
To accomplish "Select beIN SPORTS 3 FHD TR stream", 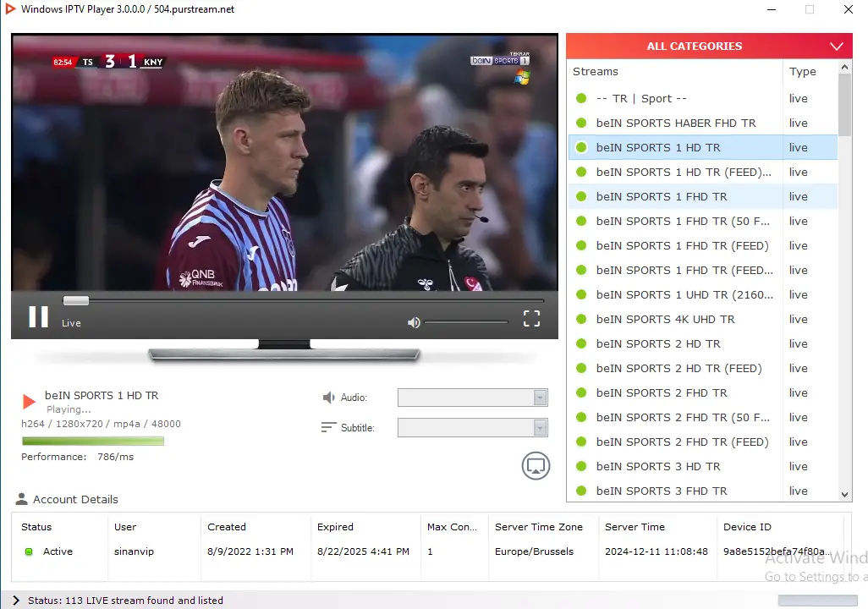I will [x=703, y=491].
